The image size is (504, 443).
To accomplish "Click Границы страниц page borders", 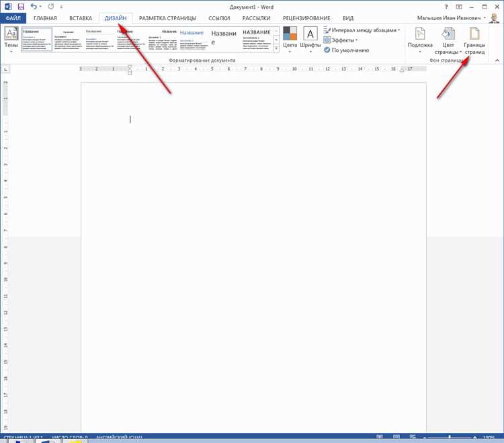I will click(474, 41).
